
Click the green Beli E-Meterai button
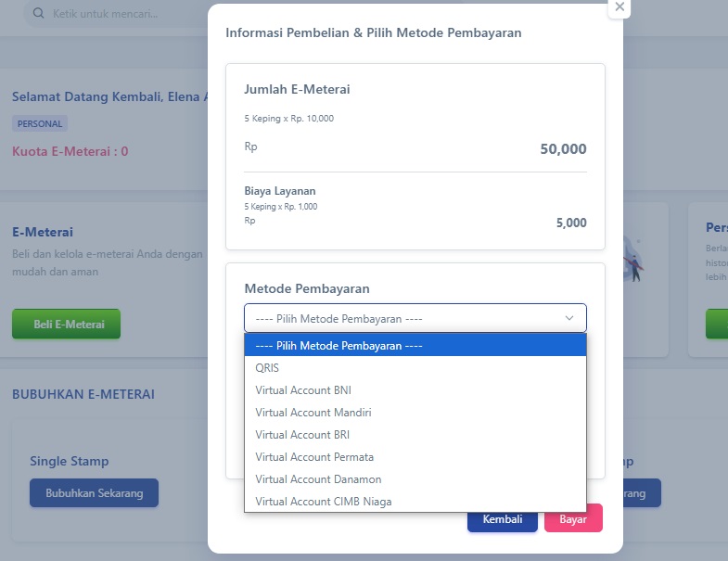pos(67,325)
